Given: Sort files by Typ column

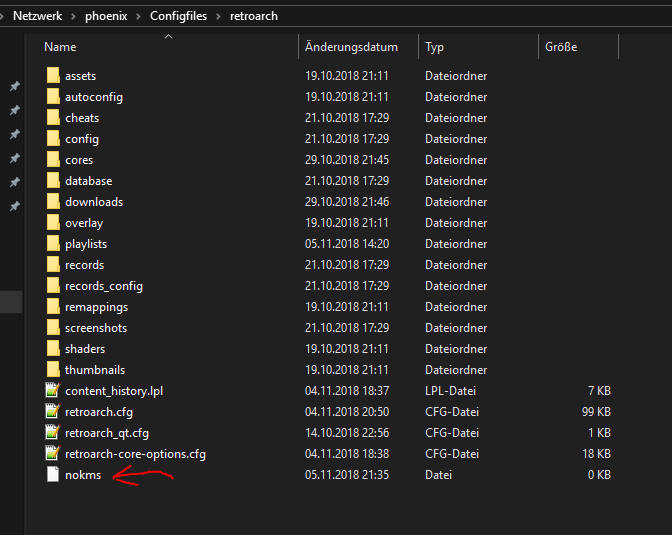Looking at the screenshot, I should tap(434, 47).
